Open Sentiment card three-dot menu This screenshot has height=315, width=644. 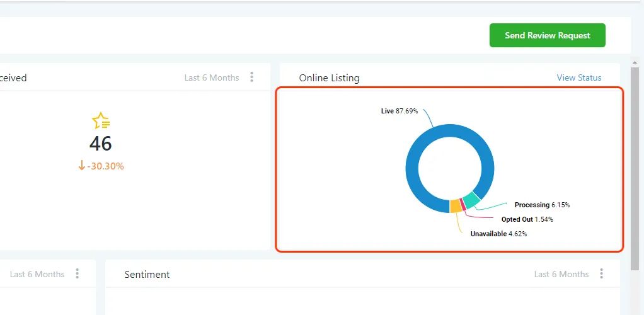(601, 274)
